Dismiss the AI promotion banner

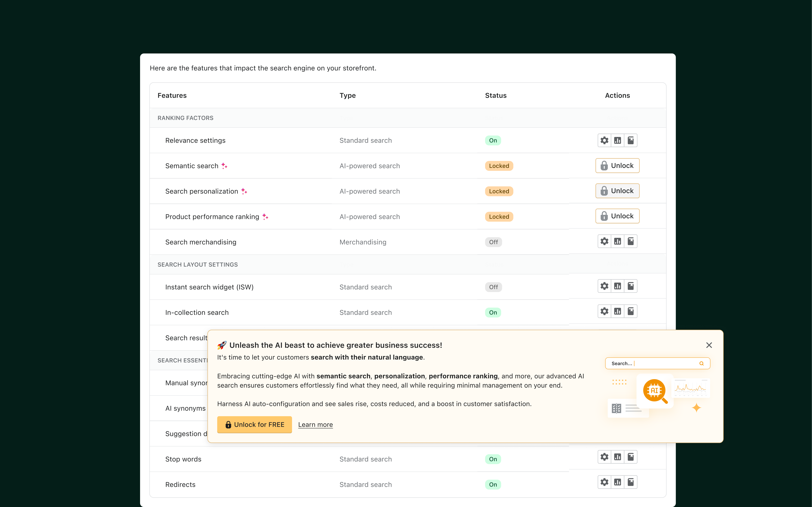[x=709, y=345]
